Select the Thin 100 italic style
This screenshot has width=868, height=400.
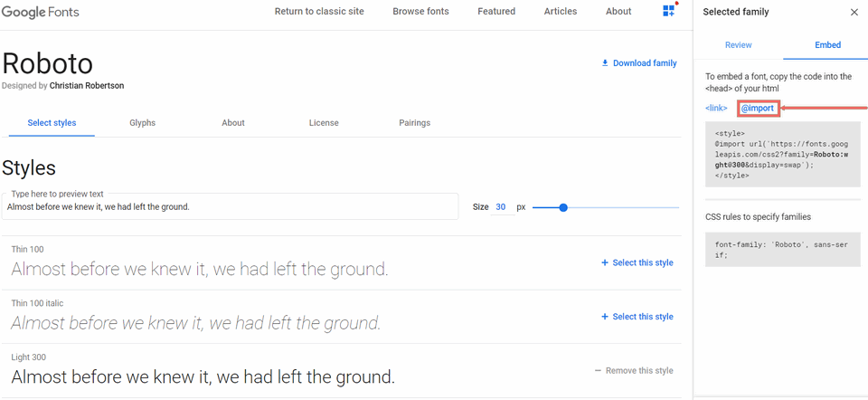[637, 317]
